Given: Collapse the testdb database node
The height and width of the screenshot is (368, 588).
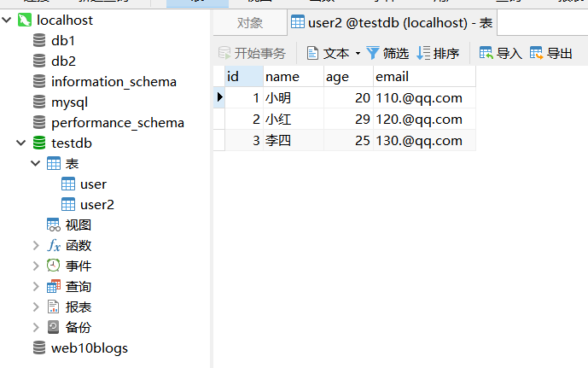Looking at the screenshot, I should [20, 143].
